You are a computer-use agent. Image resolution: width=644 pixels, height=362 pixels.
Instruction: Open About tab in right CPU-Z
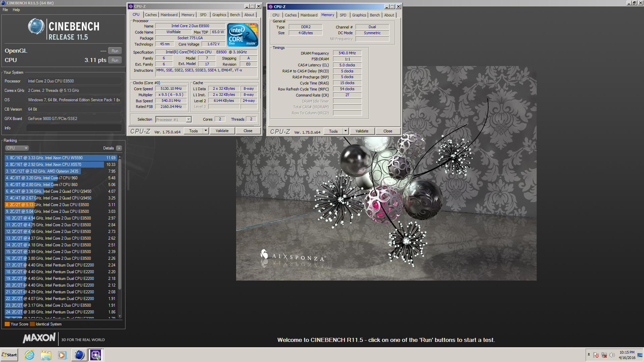pos(389,15)
